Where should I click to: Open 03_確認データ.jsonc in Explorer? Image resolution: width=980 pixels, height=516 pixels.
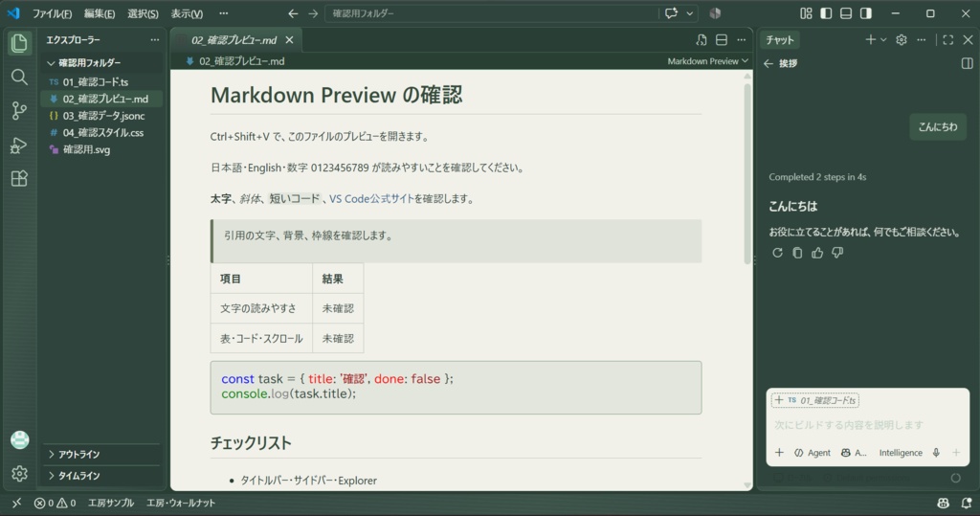pos(102,116)
